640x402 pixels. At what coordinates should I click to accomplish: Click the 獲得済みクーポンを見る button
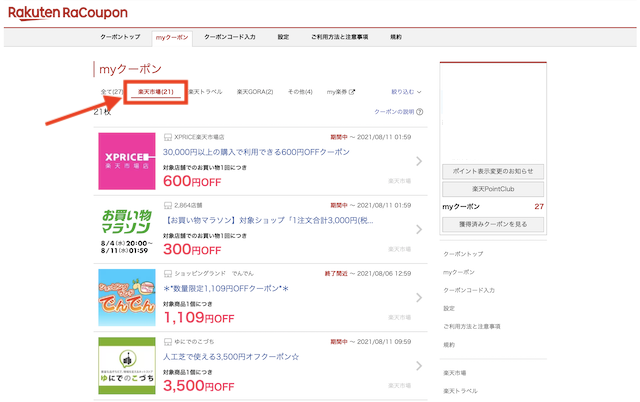coord(493,224)
